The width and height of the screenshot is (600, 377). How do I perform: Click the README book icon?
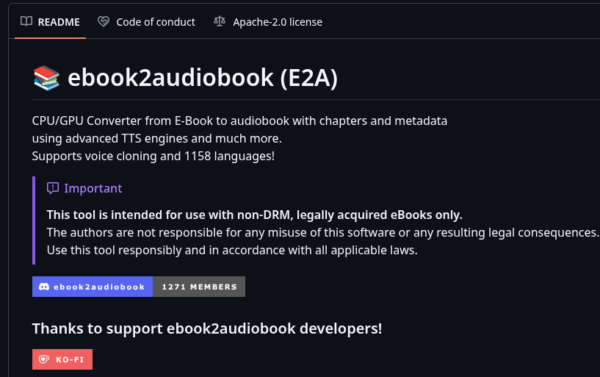pyautogui.click(x=26, y=21)
